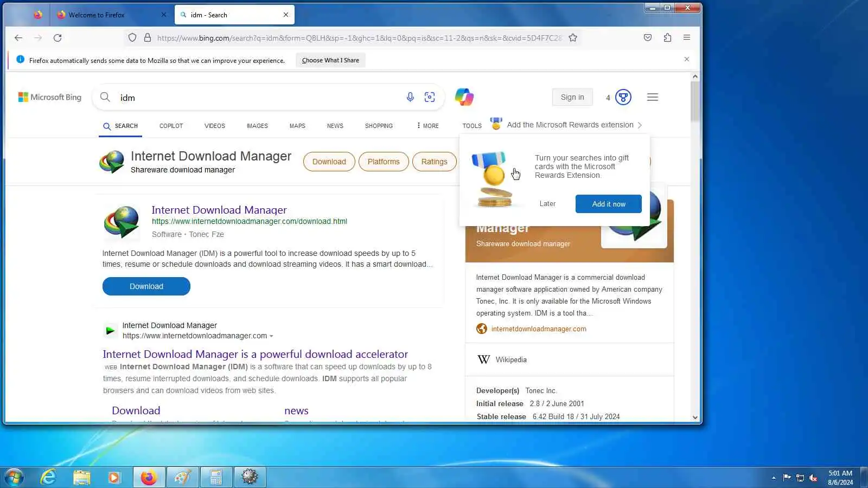Open the Copilot colorful icon
868x488 pixels.
pyautogui.click(x=464, y=97)
